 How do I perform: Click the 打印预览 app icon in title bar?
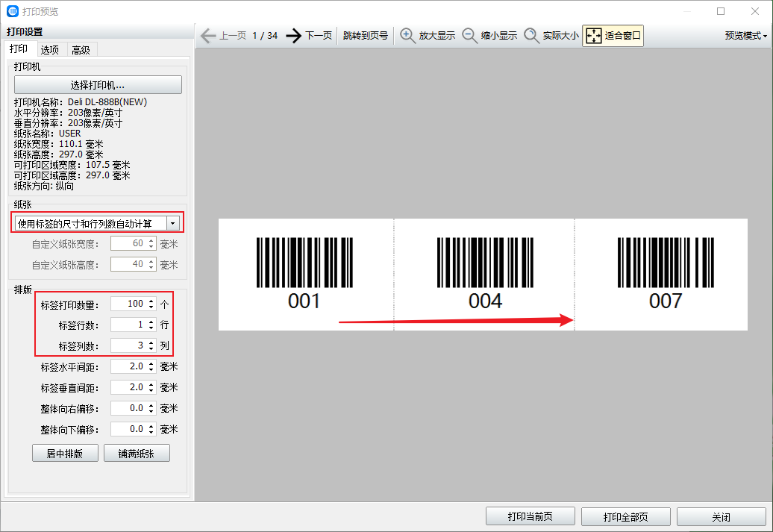click(x=13, y=11)
